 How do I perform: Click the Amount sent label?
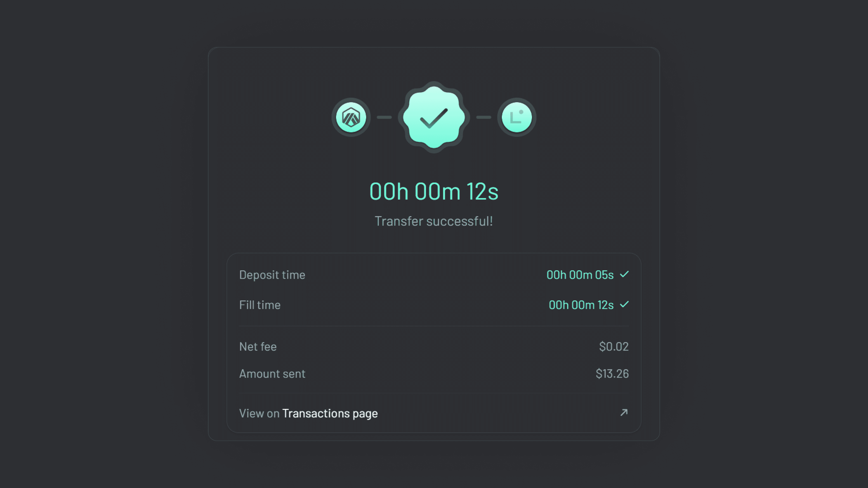pyautogui.click(x=272, y=373)
